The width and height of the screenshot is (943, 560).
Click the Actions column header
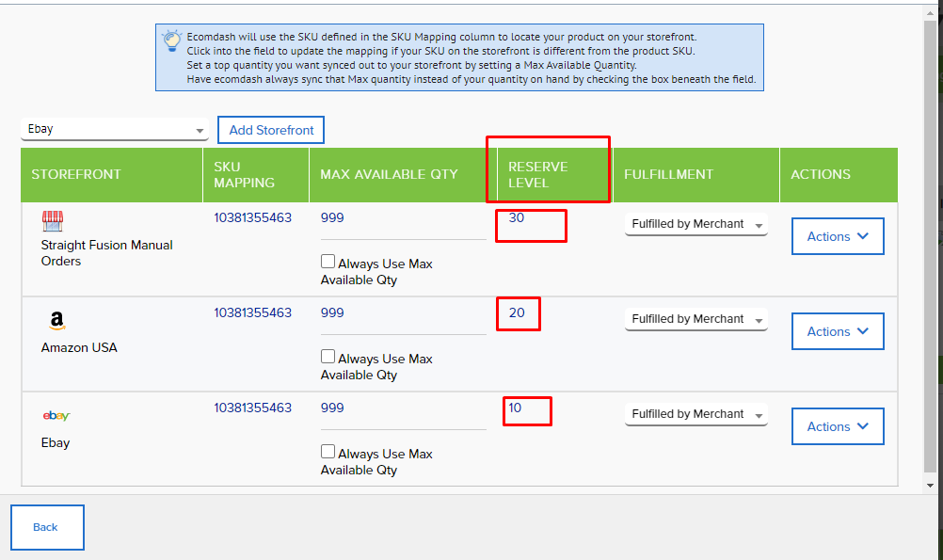click(839, 174)
